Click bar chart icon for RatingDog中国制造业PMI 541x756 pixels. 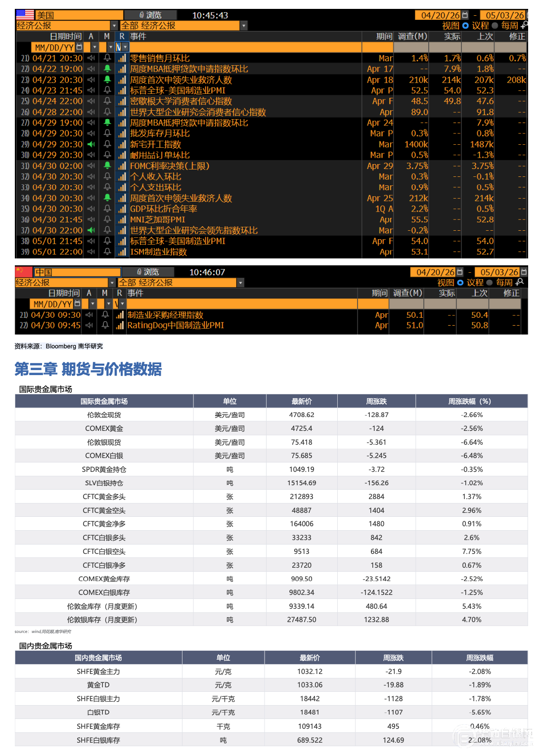click(120, 325)
